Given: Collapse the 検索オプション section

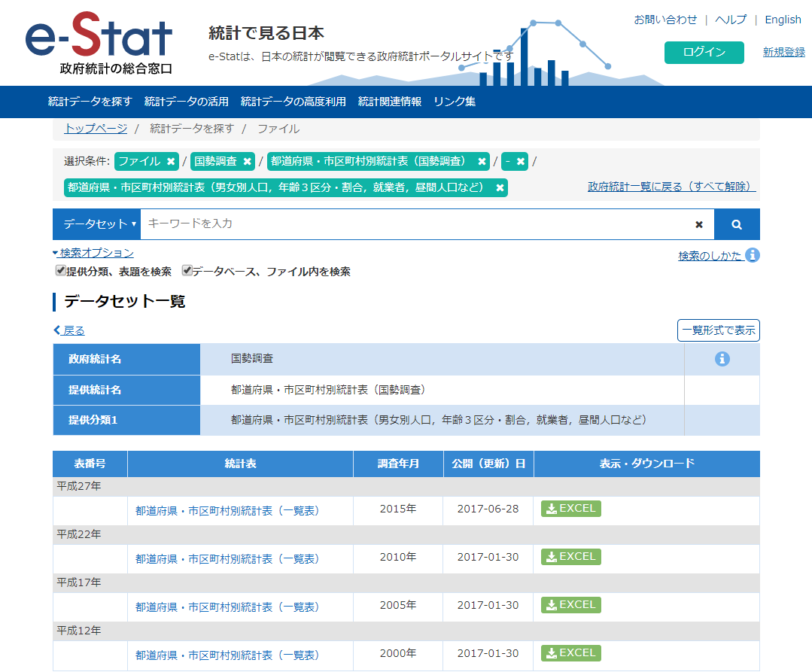Looking at the screenshot, I should (x=93, y=253).
